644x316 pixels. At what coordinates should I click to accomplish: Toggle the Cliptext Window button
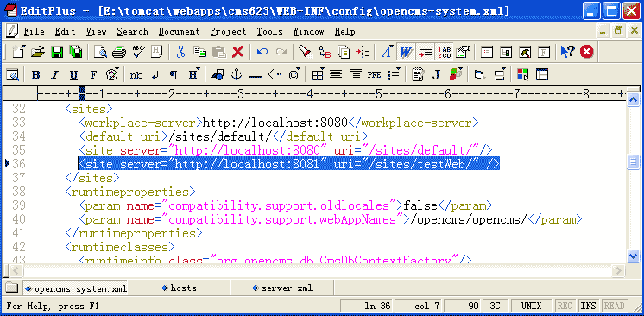507,52
